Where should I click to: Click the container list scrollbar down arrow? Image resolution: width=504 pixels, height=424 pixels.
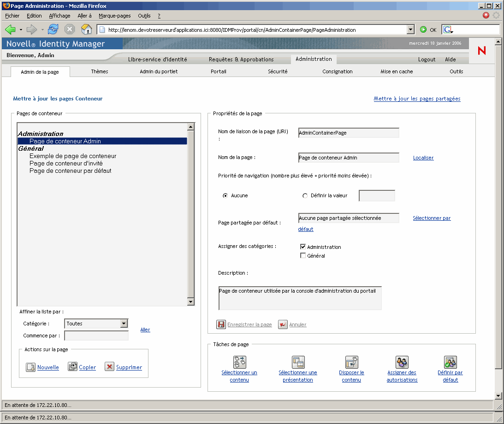[190, 301]
